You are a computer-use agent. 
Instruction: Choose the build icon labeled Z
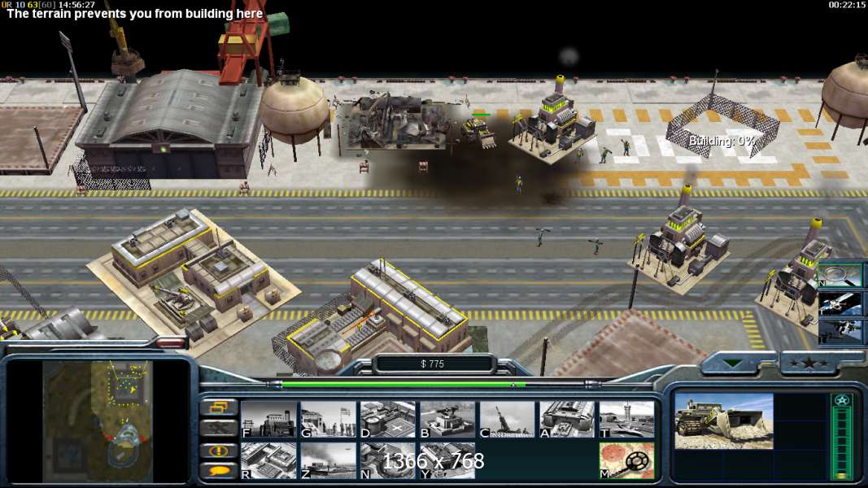pos(329,460)
